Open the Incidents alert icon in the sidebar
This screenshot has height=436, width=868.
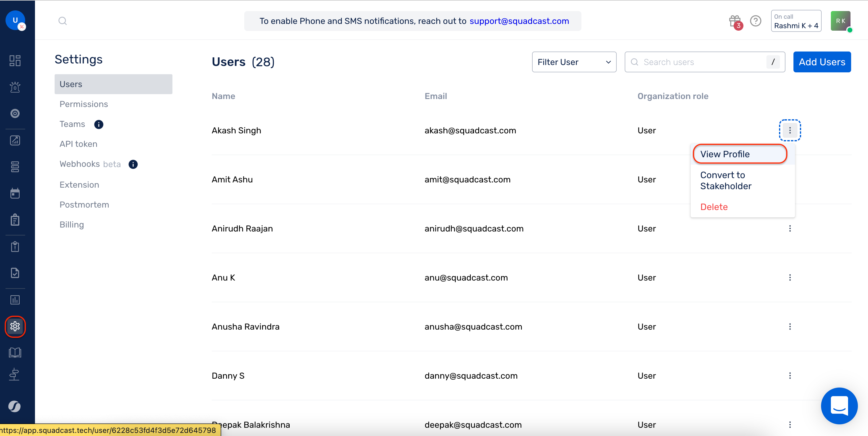tap(15, 87)
